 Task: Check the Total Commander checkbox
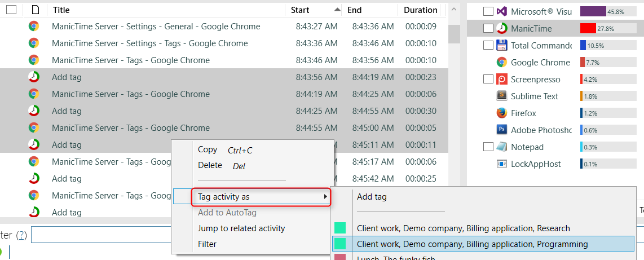(x=488, y=45)
